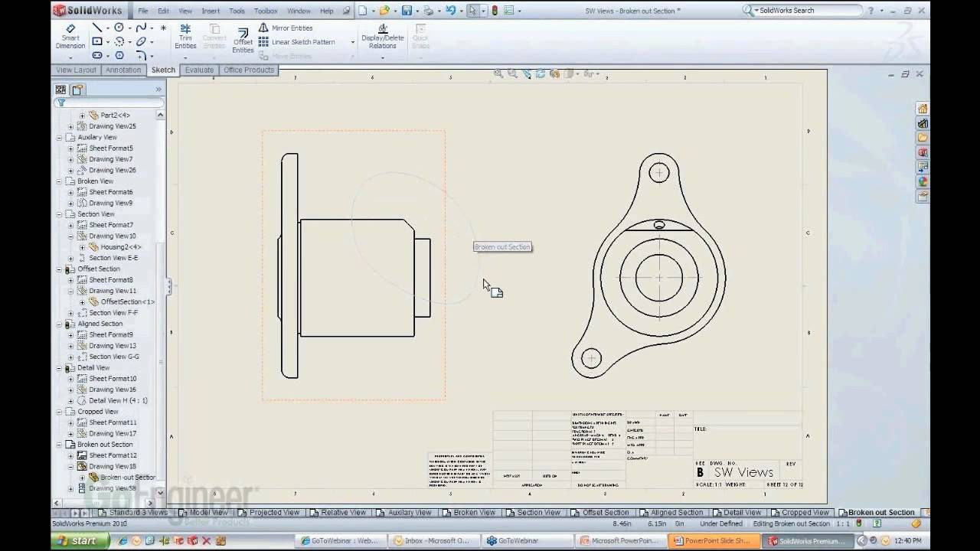Open the Office Products tab
Image resolution: width=980 pixels, height=551 pixels.
(x=249, y=70)
